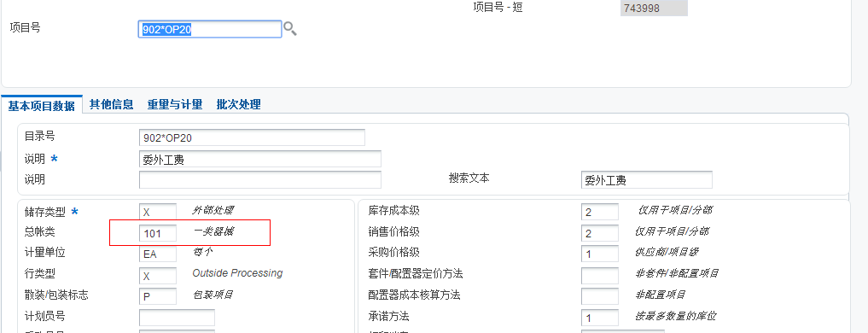Select the 计量单位 field with EA
Screen dimensions: 868x333
(x=158, y=254)
